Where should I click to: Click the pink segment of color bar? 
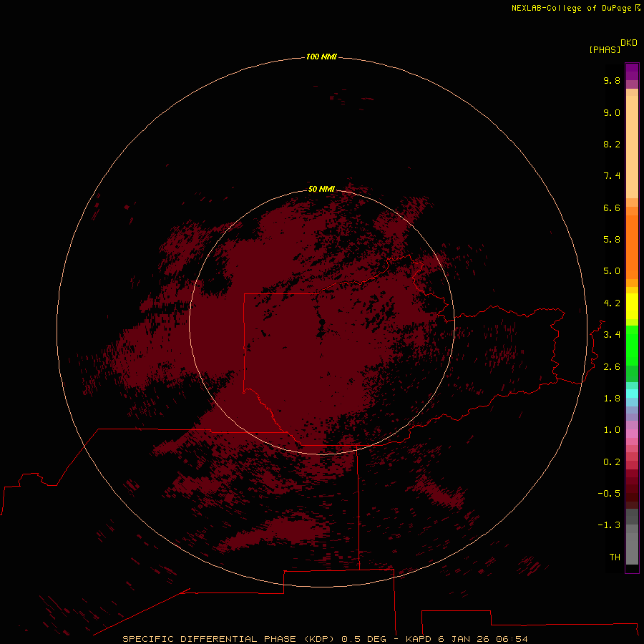(x=632, y=434)
